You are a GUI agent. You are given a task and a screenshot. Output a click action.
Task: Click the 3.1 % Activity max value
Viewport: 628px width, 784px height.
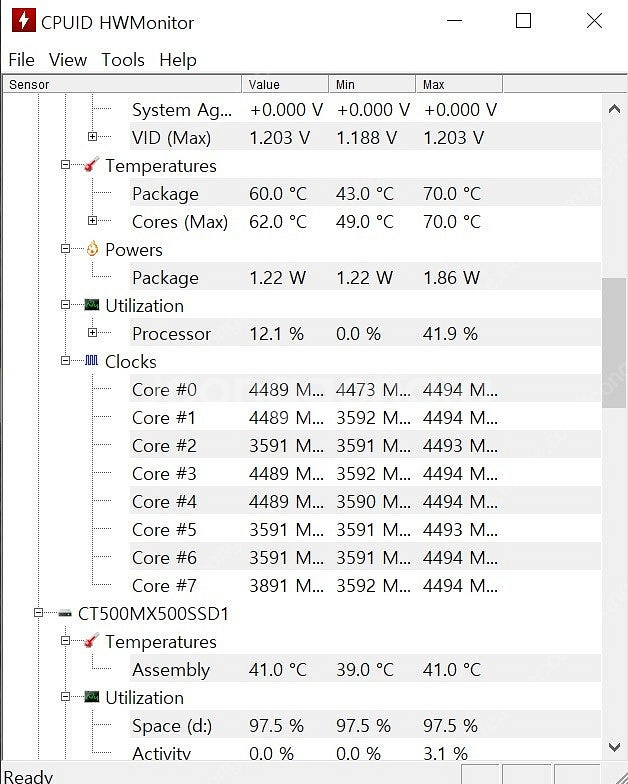point(445,753)
